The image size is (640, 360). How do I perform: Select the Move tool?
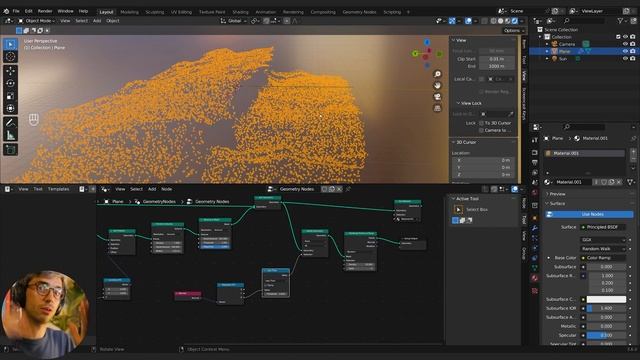[x=11, y=71]
